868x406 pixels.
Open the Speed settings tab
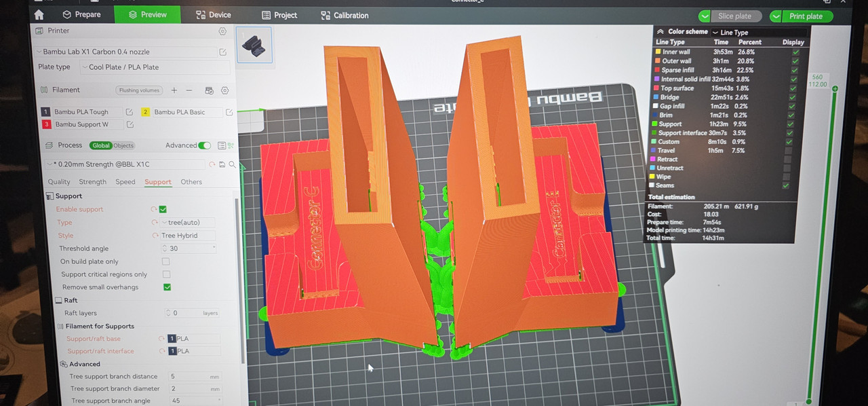(x=125, y=182)
